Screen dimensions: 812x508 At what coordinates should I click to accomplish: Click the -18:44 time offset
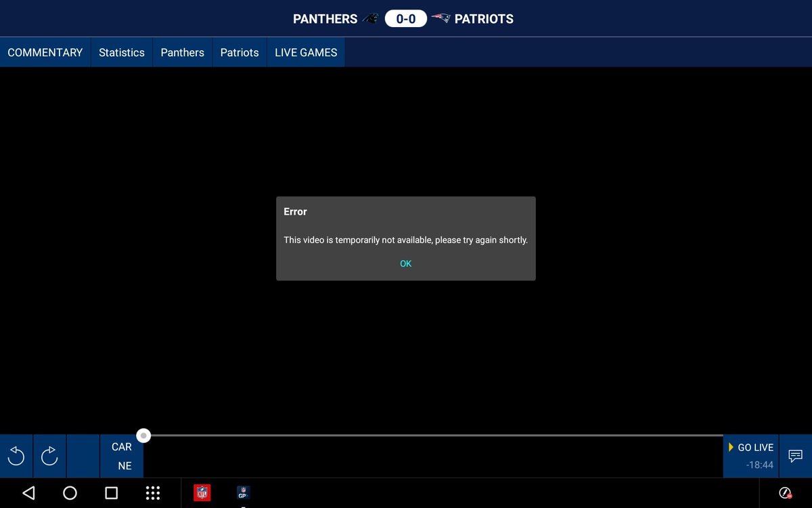pyautogui.click(x=759, y=465)
